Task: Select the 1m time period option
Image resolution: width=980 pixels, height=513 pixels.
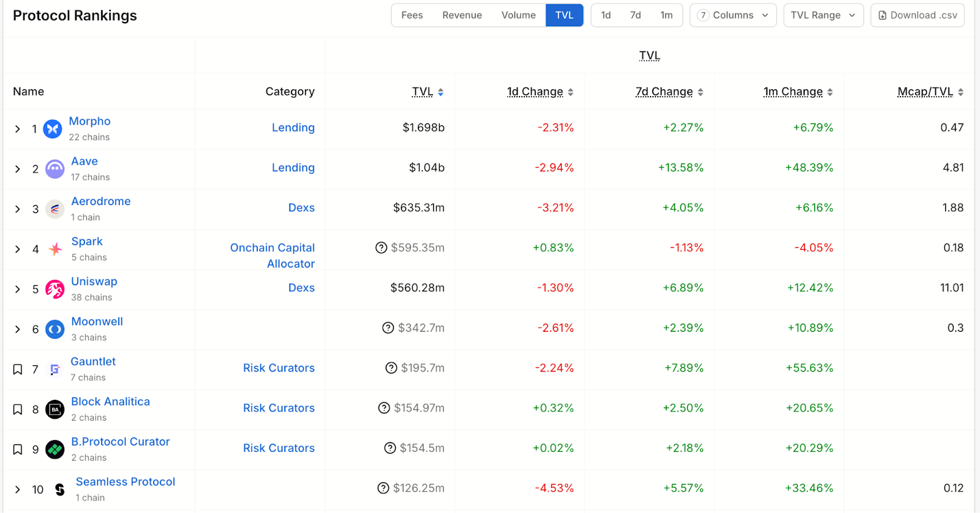Action: pyautogui.click(x=666, y=15)
